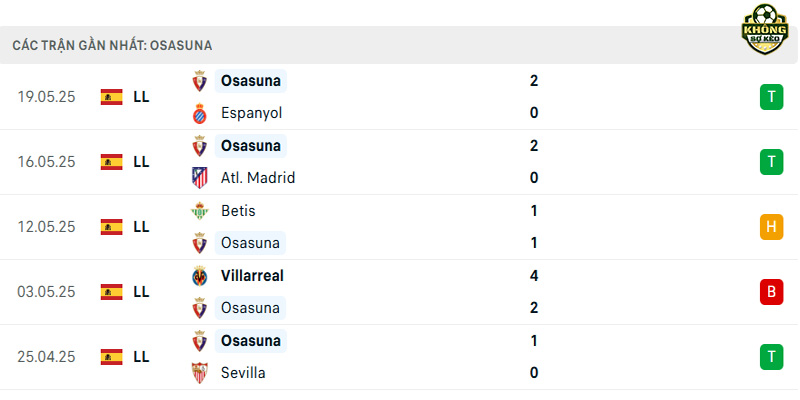Image resolution: width=800 pixels, height=400 pixels.
Task: Click the Sevilla club crest
Action: 199,373
